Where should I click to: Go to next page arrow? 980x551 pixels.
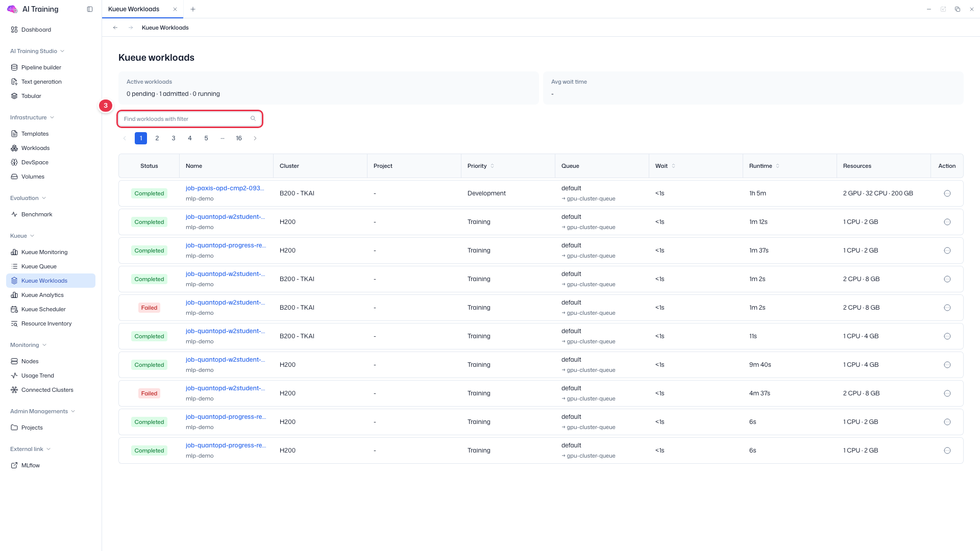(255, 138)
